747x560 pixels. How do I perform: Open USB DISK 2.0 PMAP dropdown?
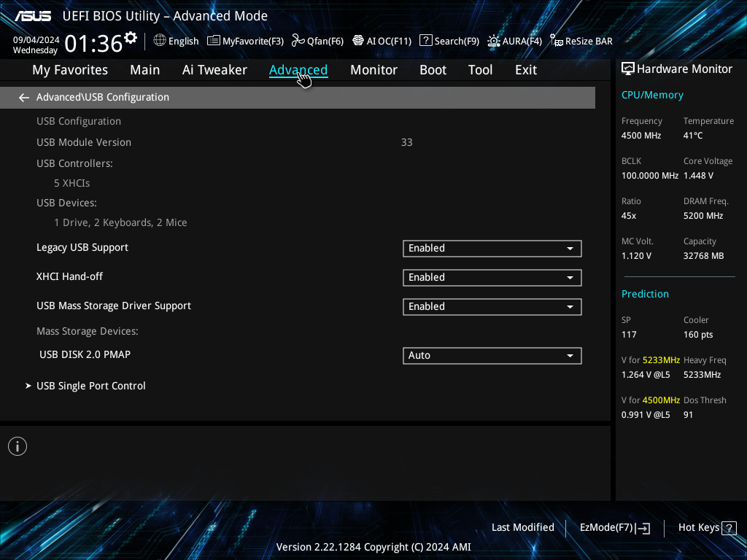click(492, 356)
